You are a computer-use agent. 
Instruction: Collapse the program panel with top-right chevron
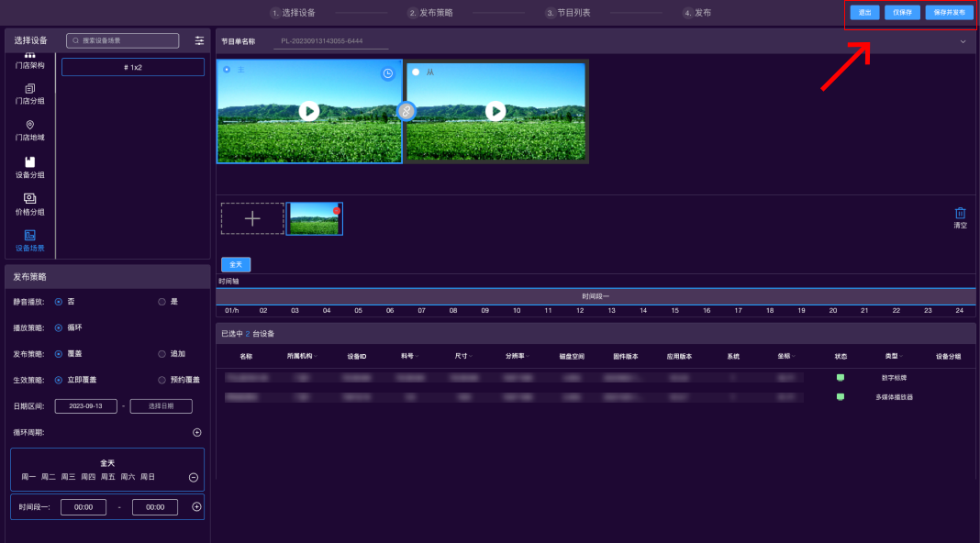[x=963, y=42]
